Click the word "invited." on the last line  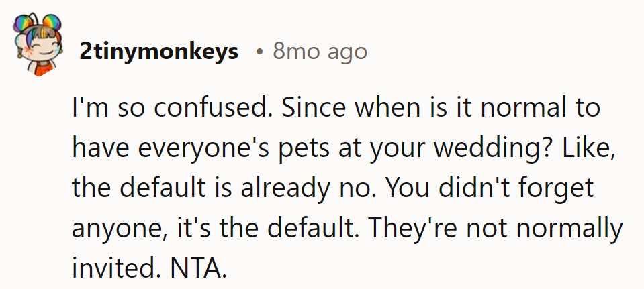click(x=113, y=268)
